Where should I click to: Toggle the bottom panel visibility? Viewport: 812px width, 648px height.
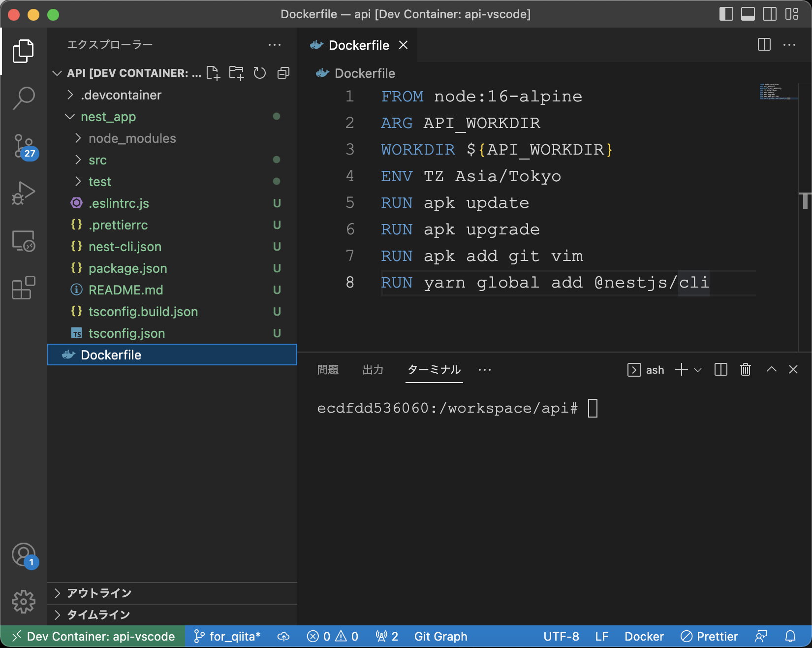748,14
